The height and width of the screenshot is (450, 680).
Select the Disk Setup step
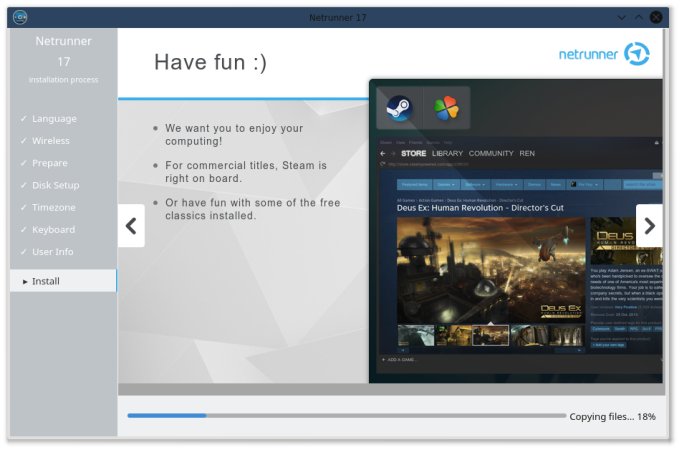point(55,185)
